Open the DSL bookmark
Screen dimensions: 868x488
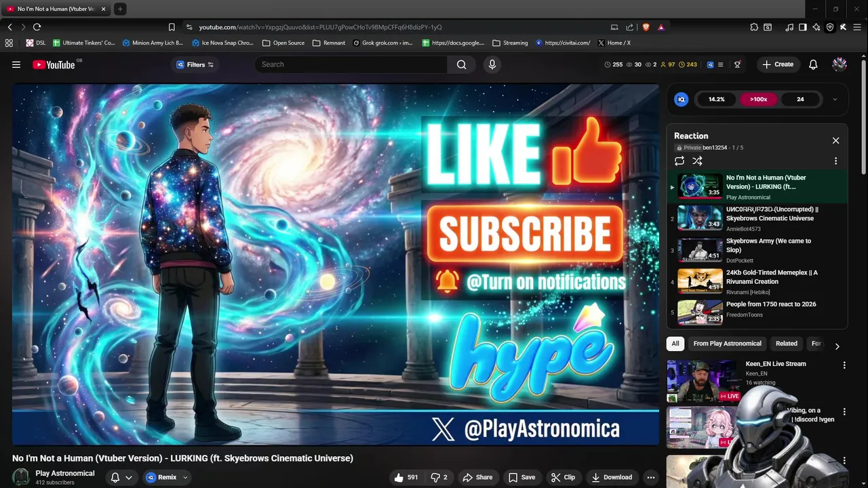[x=35, y=43]
